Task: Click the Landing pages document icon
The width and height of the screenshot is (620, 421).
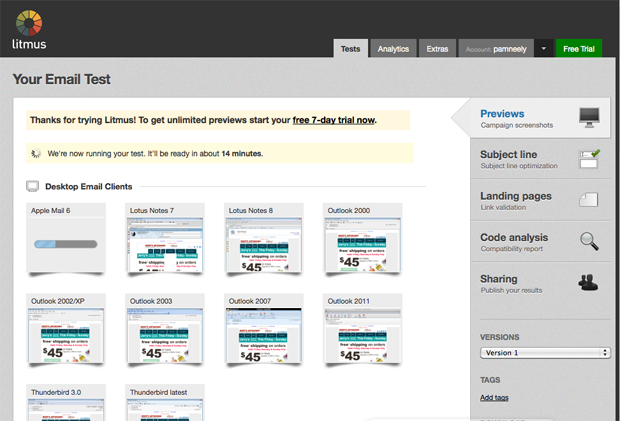Action: pyautogui.click(x=589, y=200)
